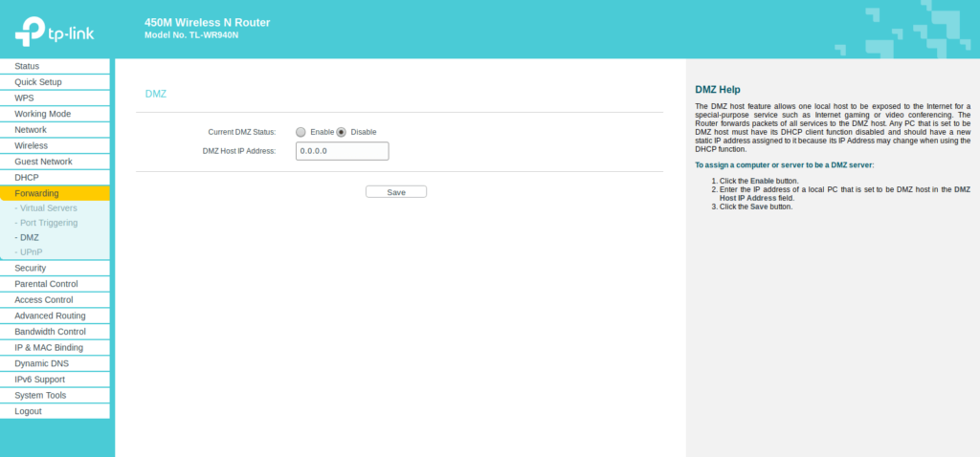Go to Quick Setup page
Viewport: 980px width, 457px height.
[38, 82]
